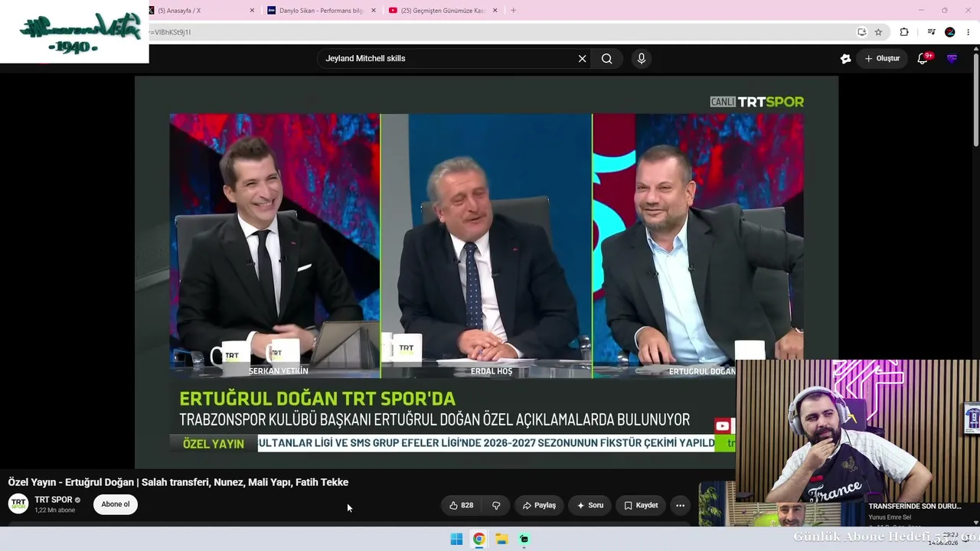The image size is (980, 551).
Task: Click the YouTube search magnifier button
Action: [x=607, y=58]
